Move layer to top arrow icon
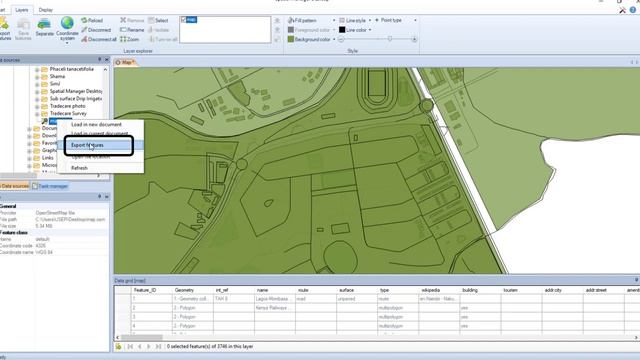640x360 pixels. 277,20
